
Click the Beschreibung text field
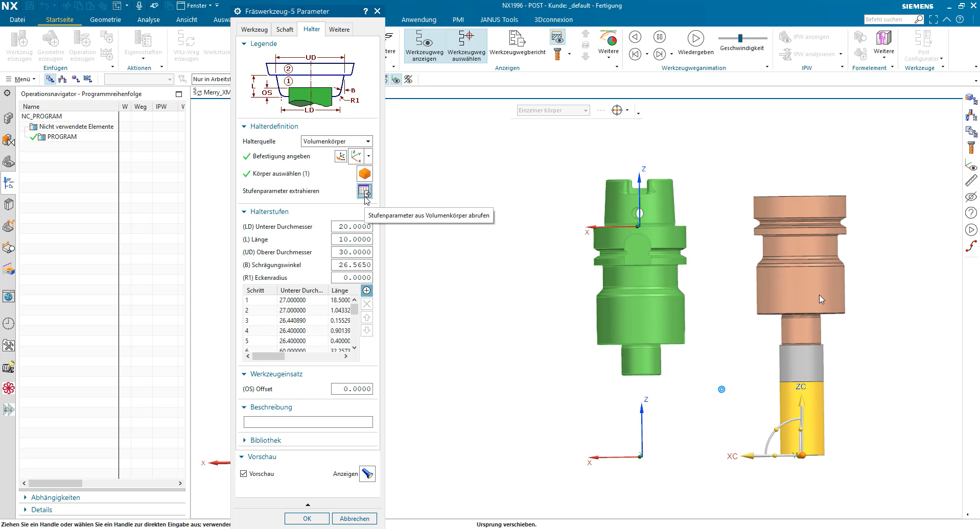[x=308, y=422]
